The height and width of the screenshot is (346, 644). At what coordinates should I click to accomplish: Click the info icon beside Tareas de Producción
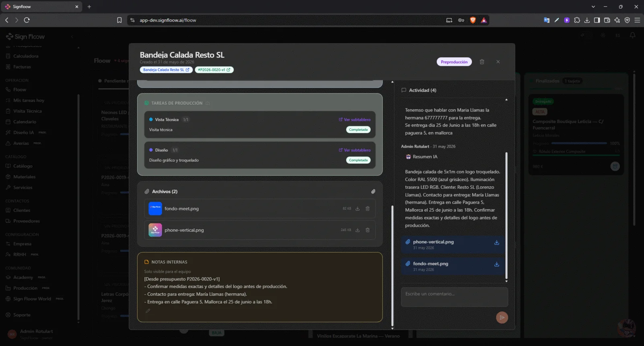click(x=208, y=103)
